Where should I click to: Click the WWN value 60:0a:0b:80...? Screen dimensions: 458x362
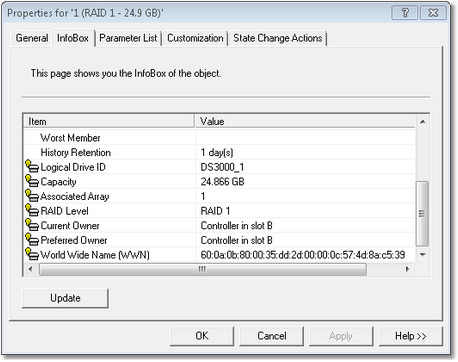coord(303,255)
